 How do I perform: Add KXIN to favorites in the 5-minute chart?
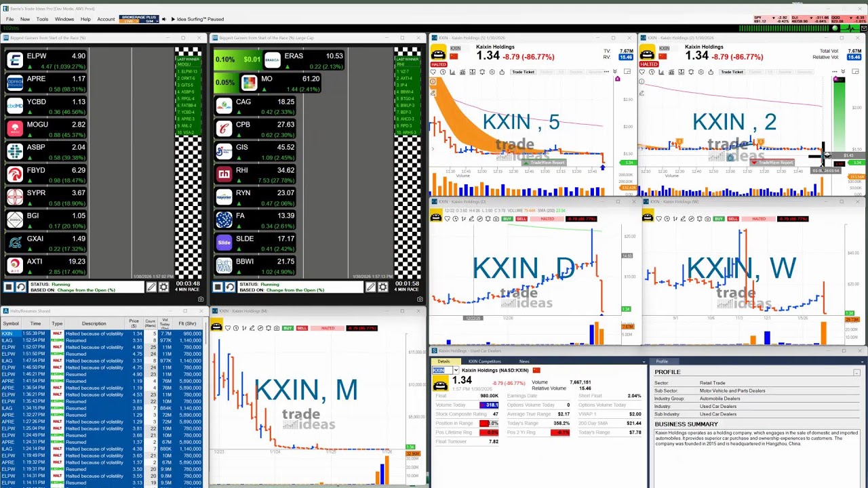click(x=433, y=72)
